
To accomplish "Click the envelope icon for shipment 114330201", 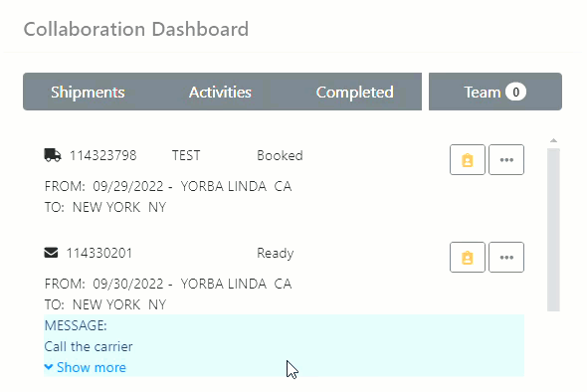I will point(51,253).
